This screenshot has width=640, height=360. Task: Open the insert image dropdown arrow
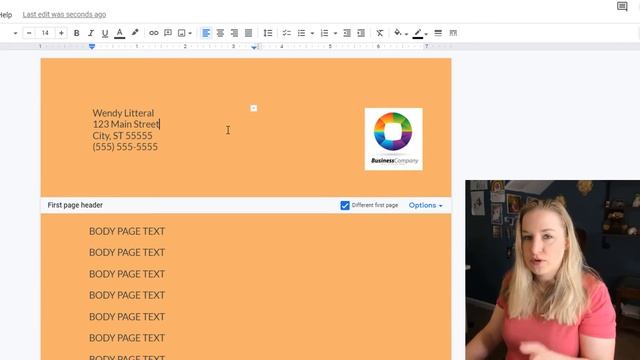click(x=190, y=33)
